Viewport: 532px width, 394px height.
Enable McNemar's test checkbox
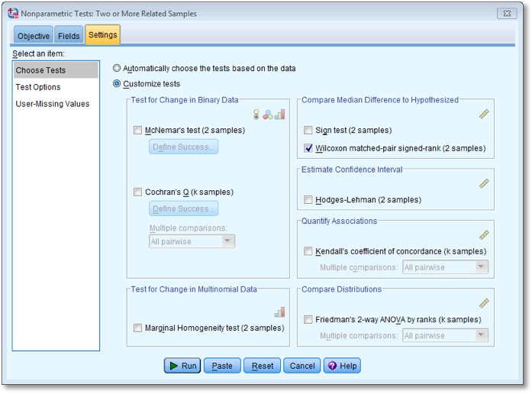tap(138, 131)
